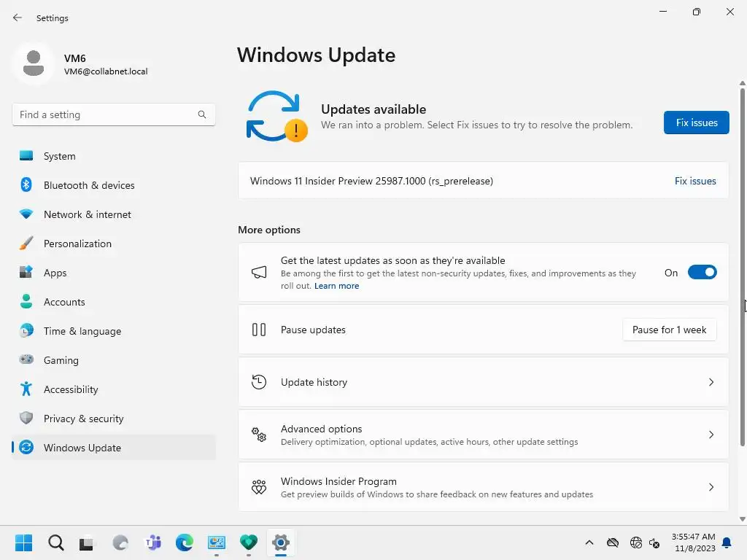Click the crossed-out cloud tray icon
The width and height of the screenshot is (747, 560).
613,542
